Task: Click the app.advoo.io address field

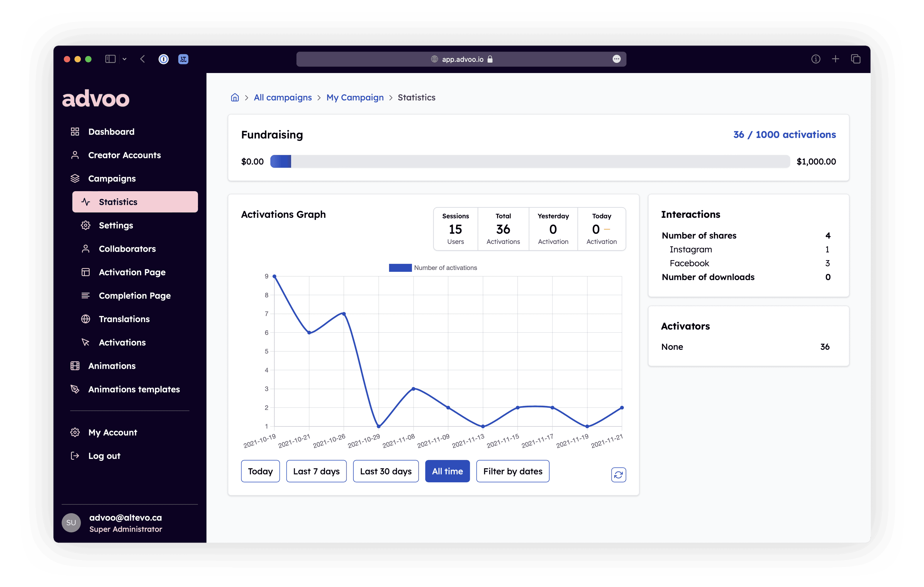Action: [462, 59]
